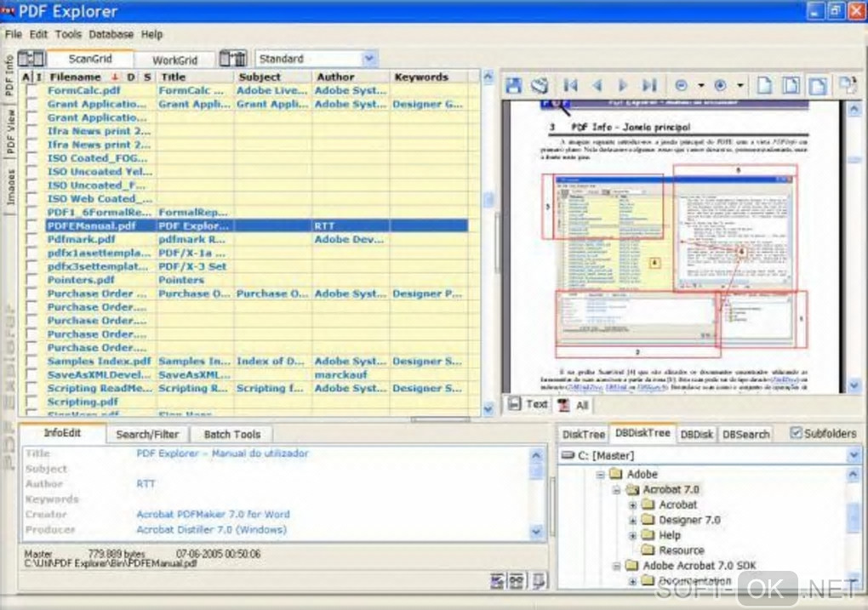The width and height of the screenshot is (868, 610).
Task: Click preview pane scroll down arrow
Action: 854,385
